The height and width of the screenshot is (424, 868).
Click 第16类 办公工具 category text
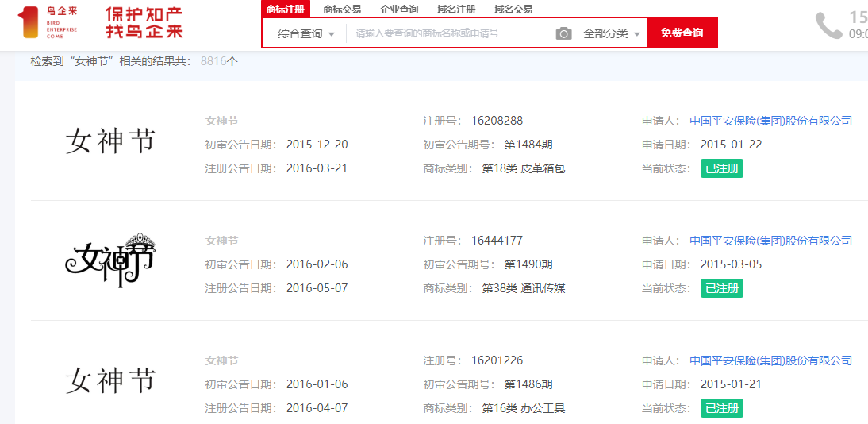coord(524,408)
